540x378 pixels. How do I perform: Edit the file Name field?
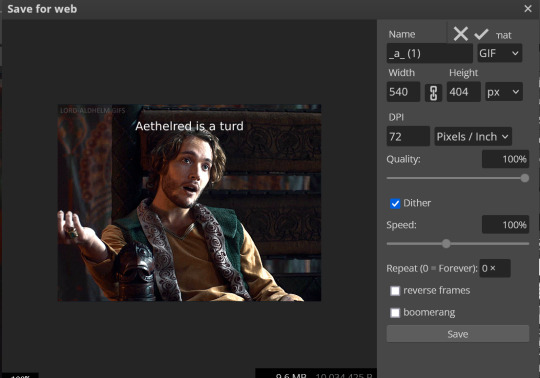point(429,53)
